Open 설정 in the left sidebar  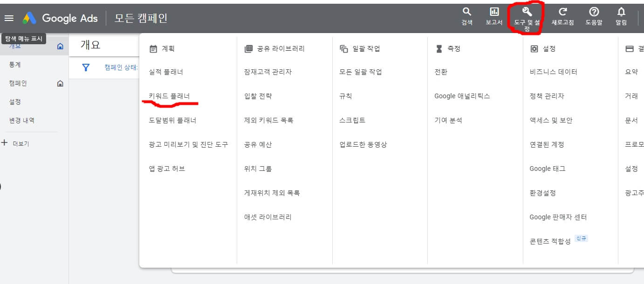pos(15,102)
